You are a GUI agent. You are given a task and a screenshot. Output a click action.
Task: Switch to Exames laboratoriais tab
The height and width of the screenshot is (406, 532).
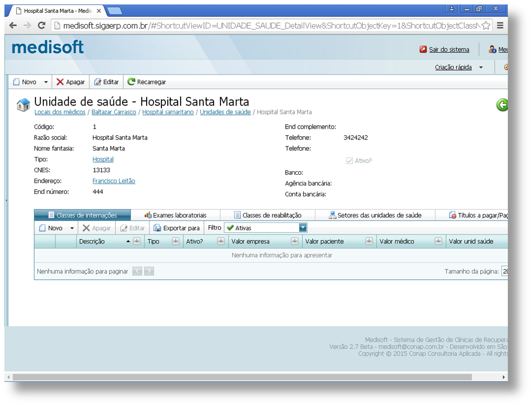(x=175, y=215)
